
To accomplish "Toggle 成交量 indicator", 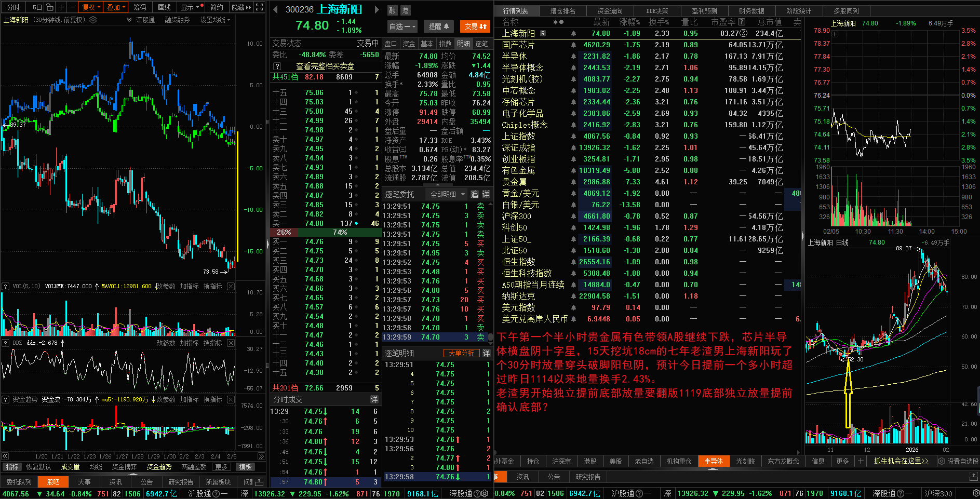I will 70,467.
